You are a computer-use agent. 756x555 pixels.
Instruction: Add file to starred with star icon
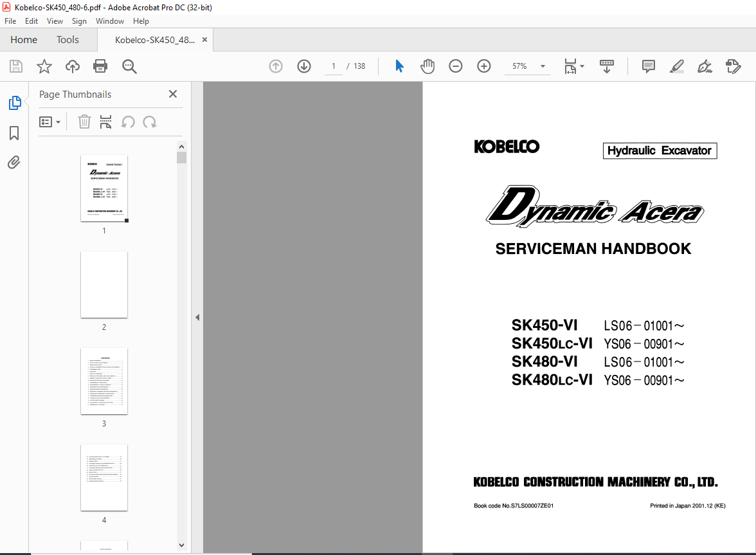click(44, 66)
